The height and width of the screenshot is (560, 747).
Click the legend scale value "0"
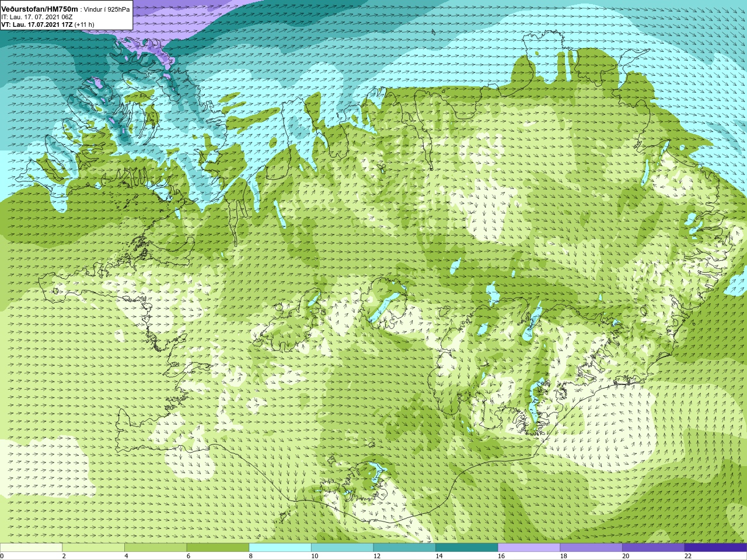(2, 556)
